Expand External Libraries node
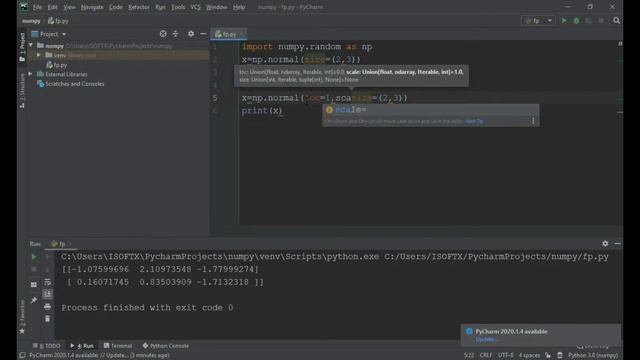Viewport: 640px width, 360px height. point(30,74)
